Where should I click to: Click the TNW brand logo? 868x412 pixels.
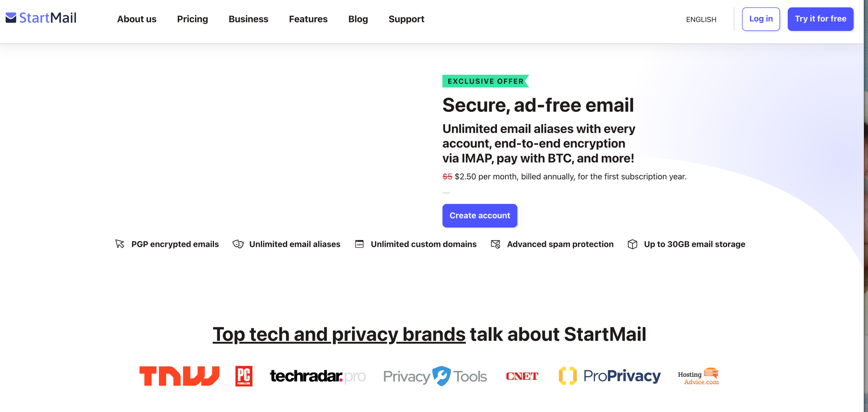tap(179, 376)
